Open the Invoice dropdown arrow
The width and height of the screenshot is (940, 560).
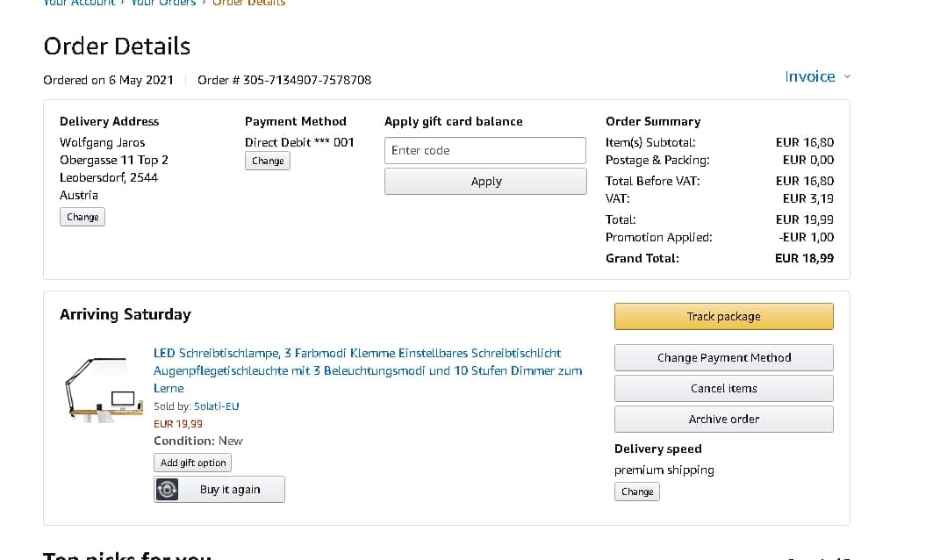tap(847, 76)
